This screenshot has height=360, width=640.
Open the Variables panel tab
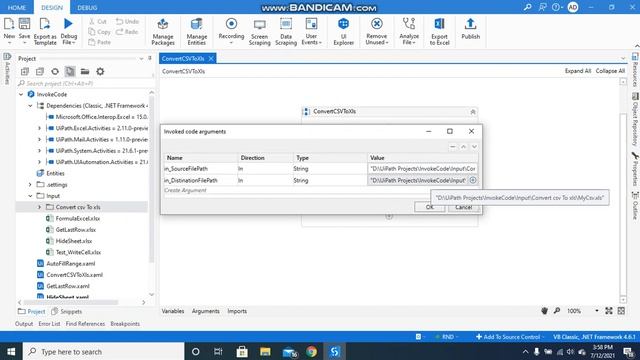tap(173, 311)
